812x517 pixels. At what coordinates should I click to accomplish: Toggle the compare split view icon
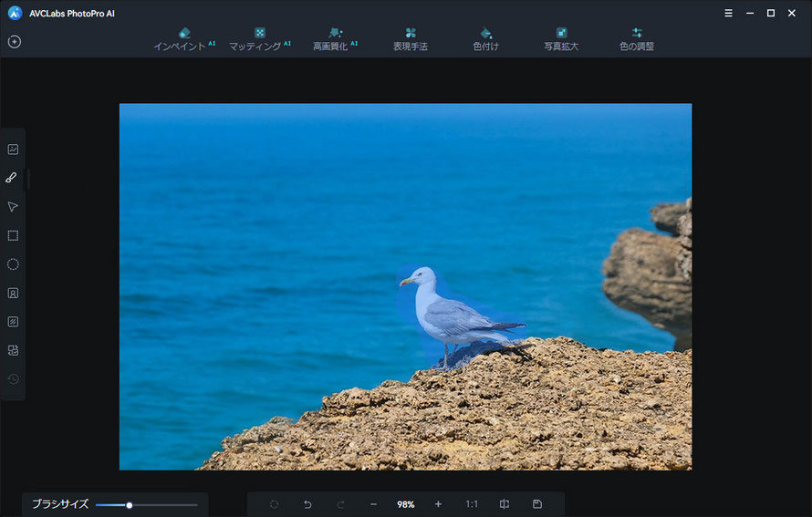click(x=504, y=504)
